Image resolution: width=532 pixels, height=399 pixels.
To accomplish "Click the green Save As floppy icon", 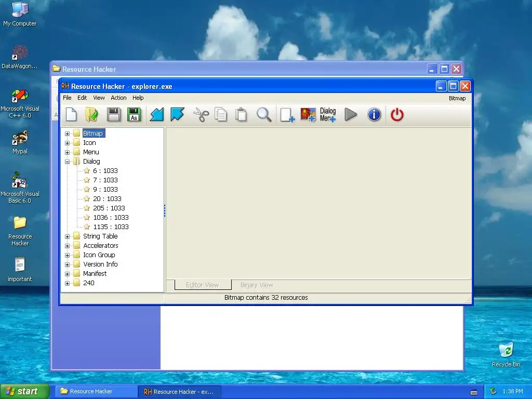I will coord(134,114).
